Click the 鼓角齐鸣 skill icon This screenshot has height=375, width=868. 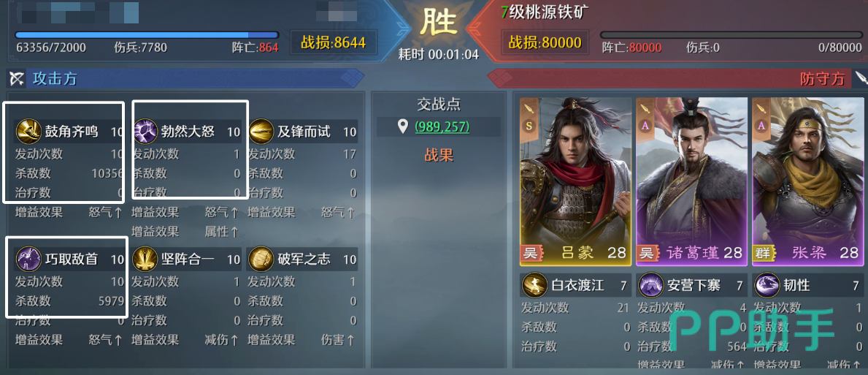coord(26,132)
